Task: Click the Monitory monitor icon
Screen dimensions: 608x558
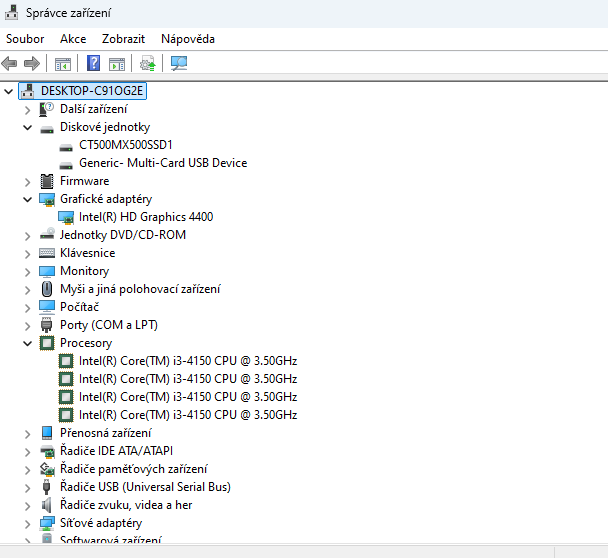Action: pyautogui.click(x=47, y=271)
